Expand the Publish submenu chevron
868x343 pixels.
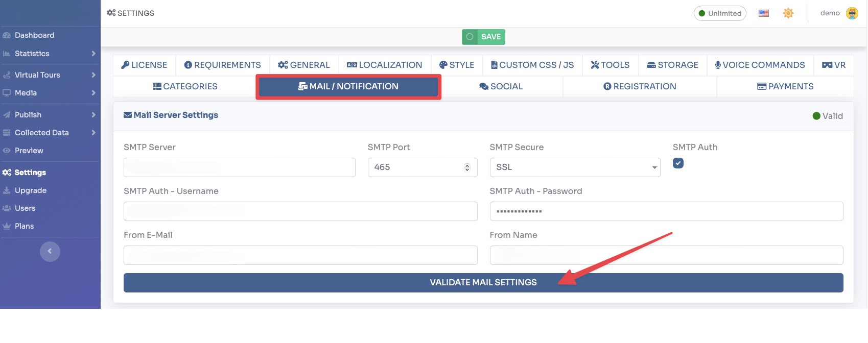click(x=93, y=115)
